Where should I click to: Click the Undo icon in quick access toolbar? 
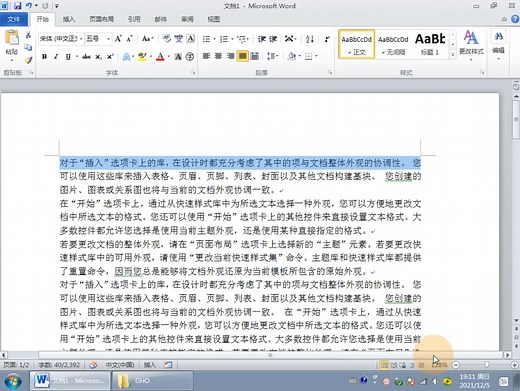coord(29,6)
